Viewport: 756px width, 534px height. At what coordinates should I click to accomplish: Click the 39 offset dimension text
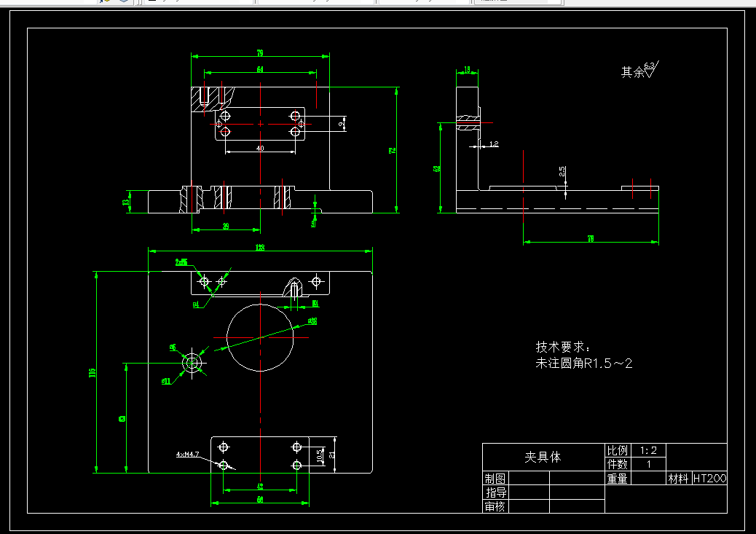point(226,227)
